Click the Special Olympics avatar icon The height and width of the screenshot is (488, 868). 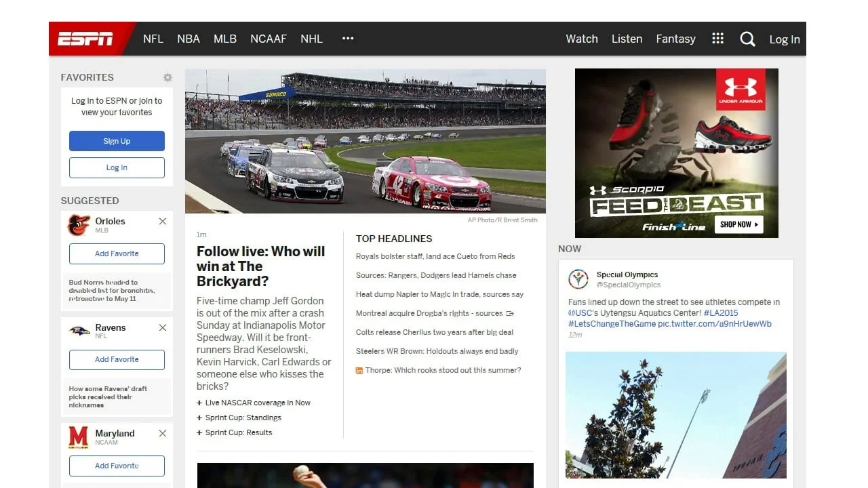[578, 279]
